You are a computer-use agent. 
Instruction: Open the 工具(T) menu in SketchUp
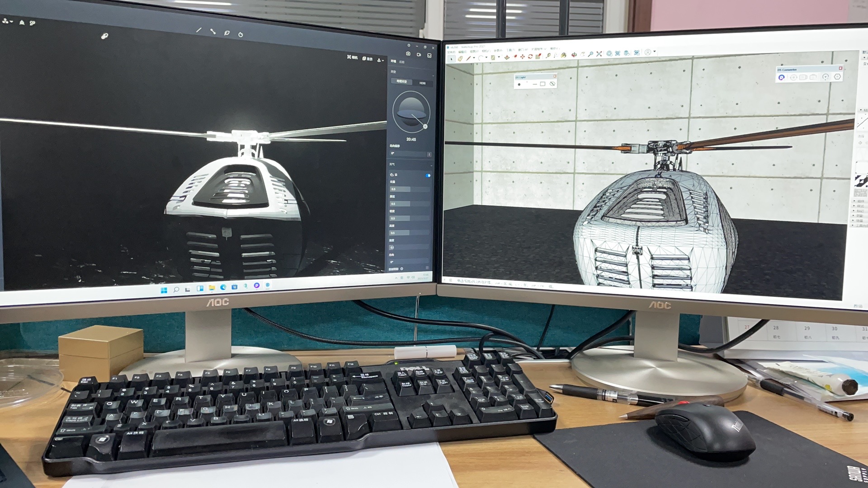point(510,50)
